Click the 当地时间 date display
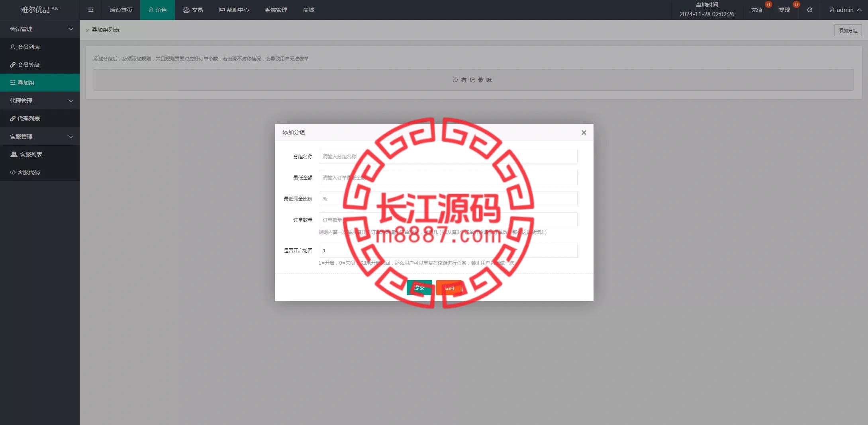The height and width of the screenshot is (425, 868). click(x=707, y=10)
